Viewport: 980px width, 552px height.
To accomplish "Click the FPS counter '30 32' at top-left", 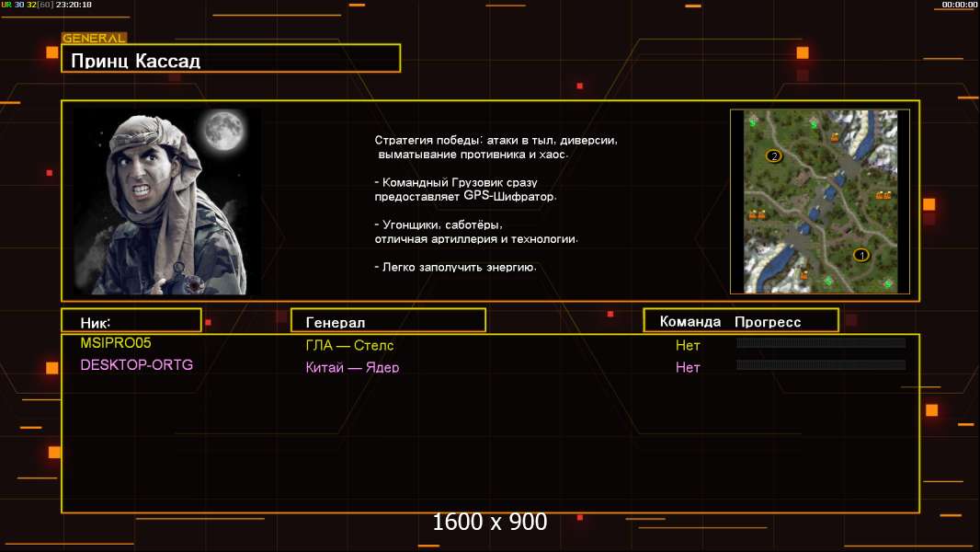I will point(25,5).
